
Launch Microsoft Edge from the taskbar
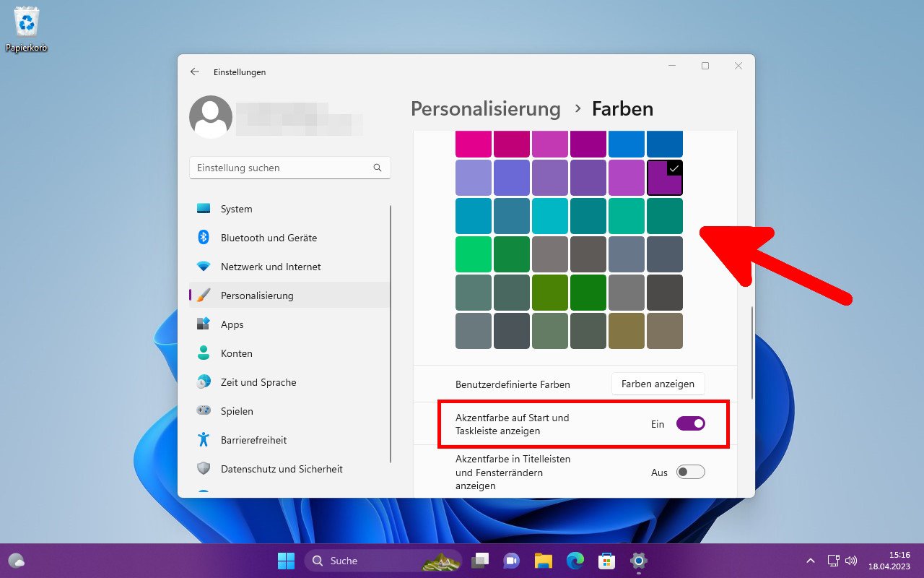[x=575, y=561]
